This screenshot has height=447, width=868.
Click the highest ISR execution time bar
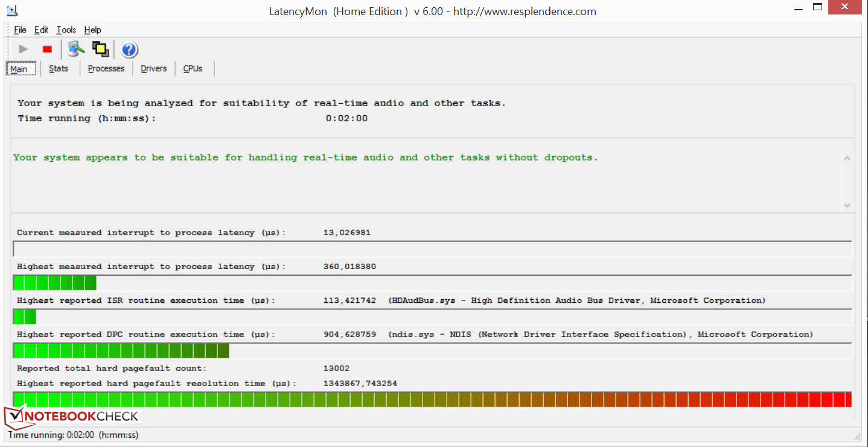[432, 317]
